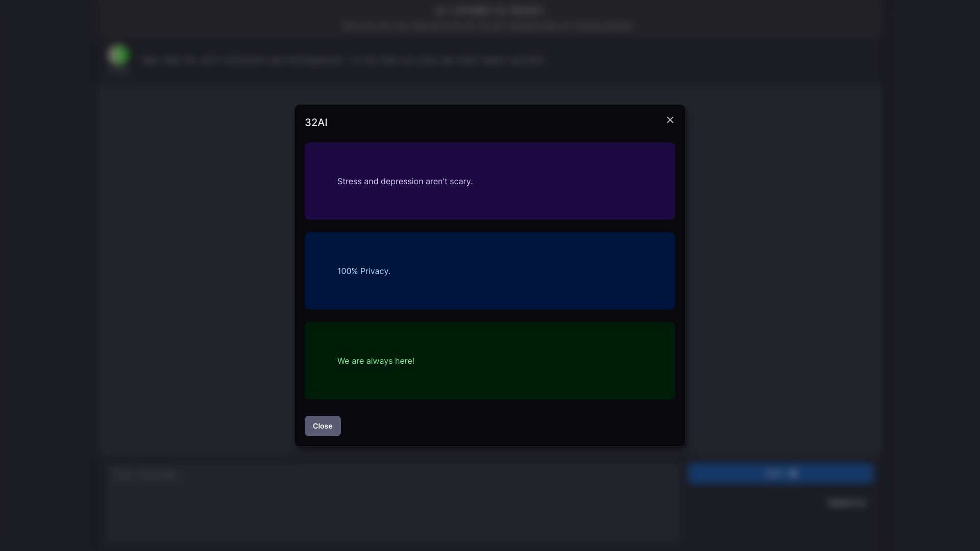Screen dimensions: 980x551
Task: Click the message input field below the chat
Action: (392, 502)
